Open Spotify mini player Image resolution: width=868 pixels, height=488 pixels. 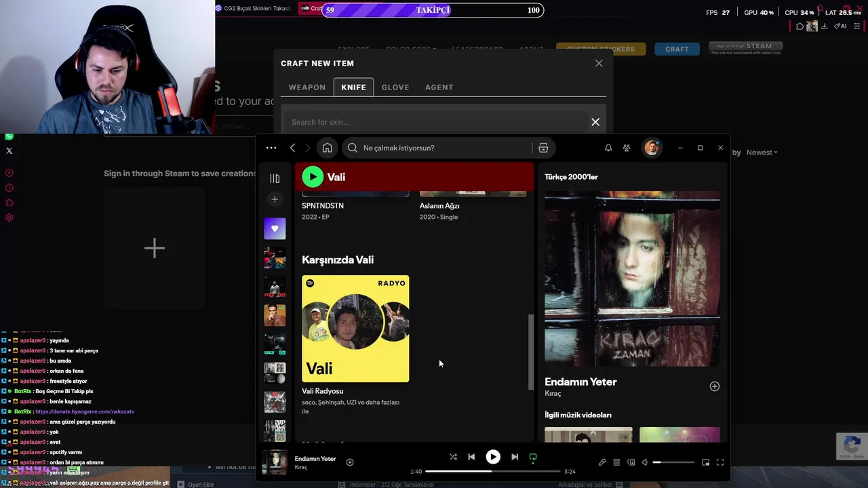click(705, 462)
